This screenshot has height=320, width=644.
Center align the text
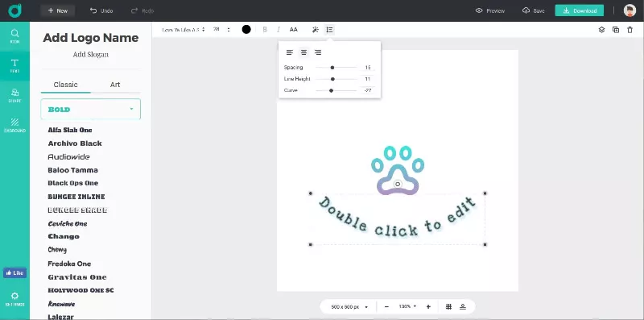[304, 52]
